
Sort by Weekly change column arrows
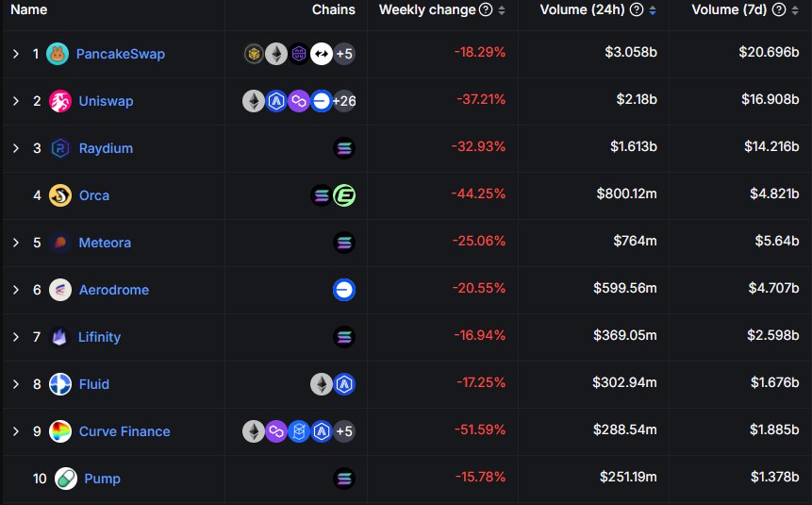point(502,10)
